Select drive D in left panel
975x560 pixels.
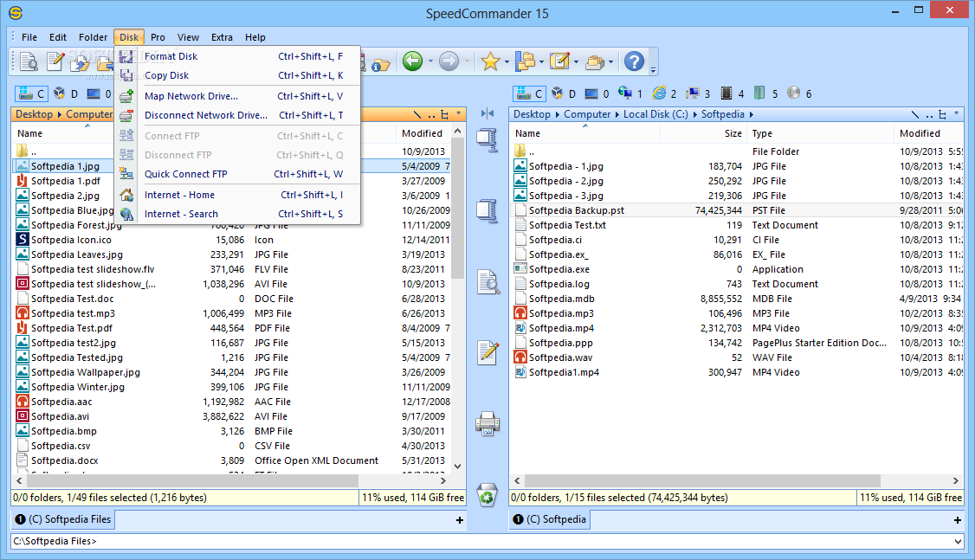pos(66,93)
